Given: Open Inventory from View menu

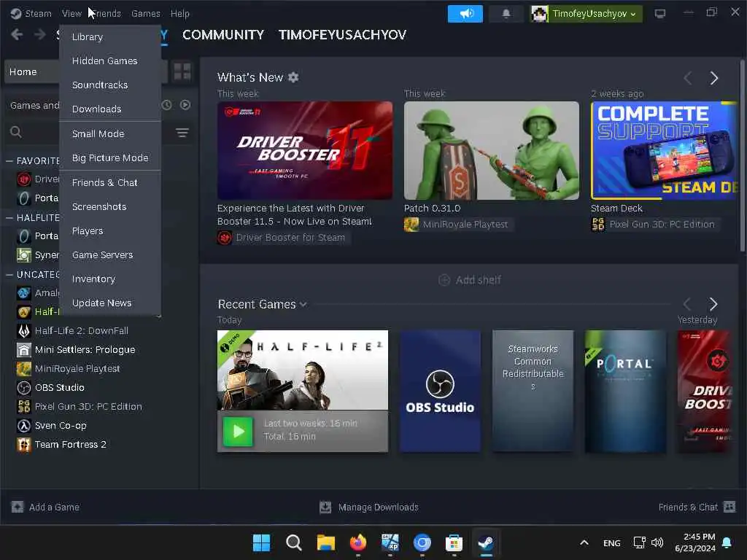Looking at the screenshot, I should (x=110, y=279).
